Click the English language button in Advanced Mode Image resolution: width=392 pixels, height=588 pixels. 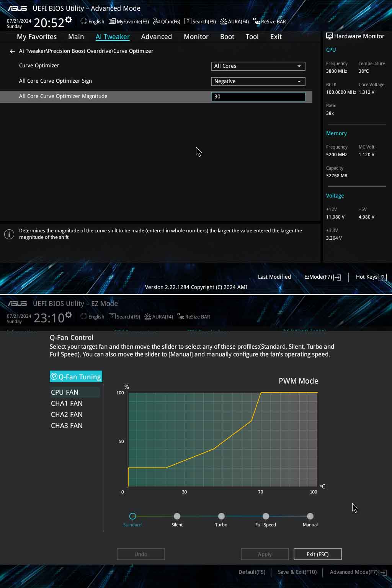pos(92,21)
